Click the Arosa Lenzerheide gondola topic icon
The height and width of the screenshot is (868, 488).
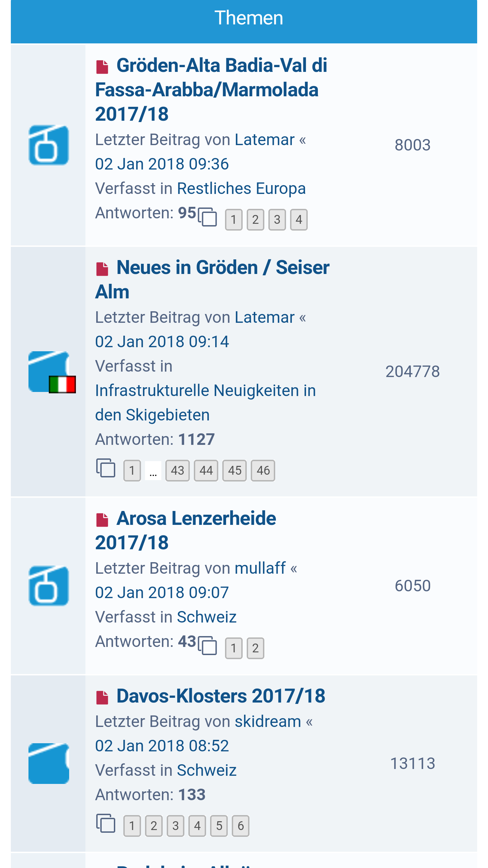[48, 586]
